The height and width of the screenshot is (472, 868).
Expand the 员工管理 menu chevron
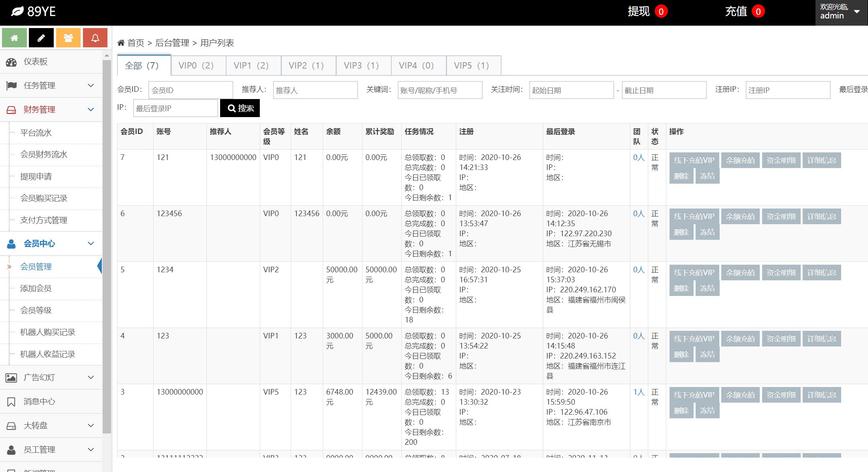[91, 450]
